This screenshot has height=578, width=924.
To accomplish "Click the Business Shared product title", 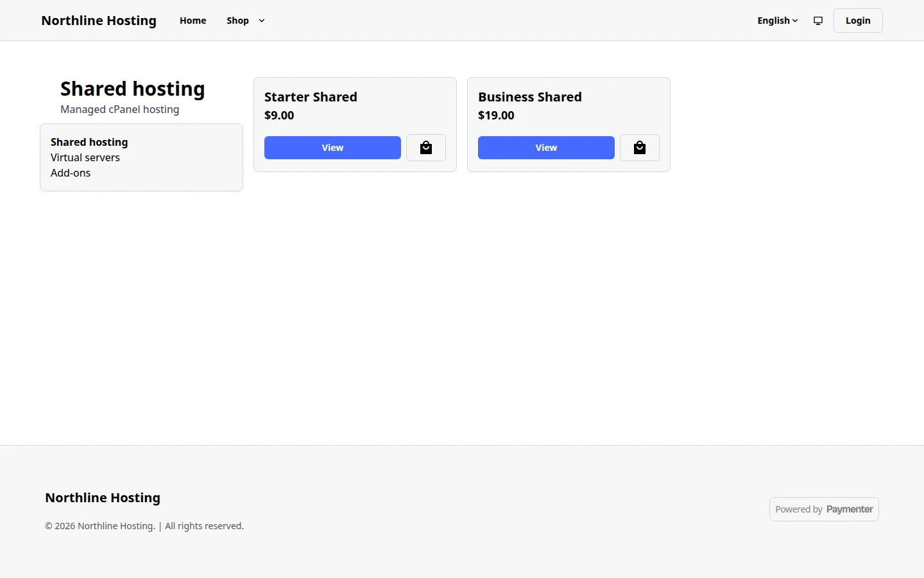I will (530, 97).
